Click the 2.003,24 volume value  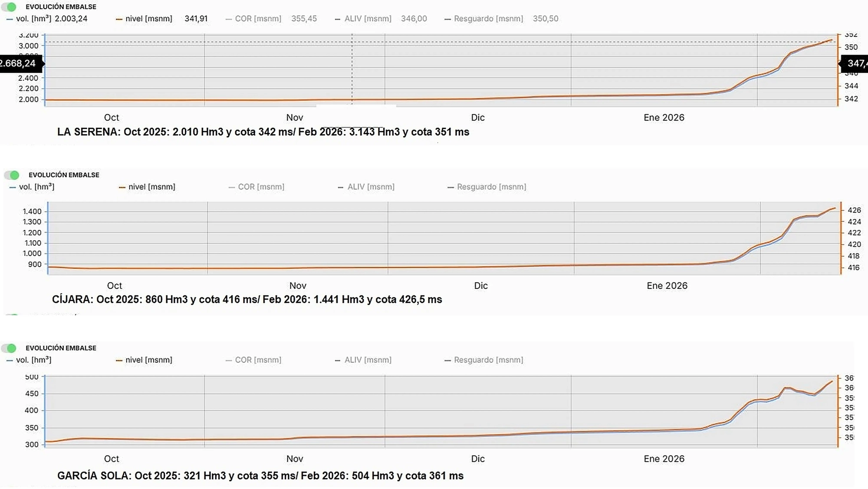71,19
